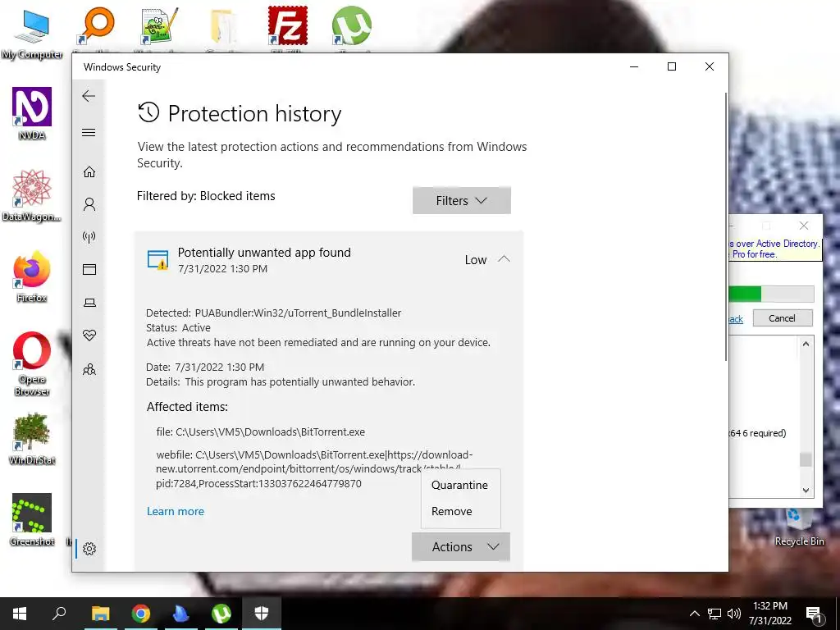Open Family options in the sidebar
840x630 pixels.
coord(89,370)
